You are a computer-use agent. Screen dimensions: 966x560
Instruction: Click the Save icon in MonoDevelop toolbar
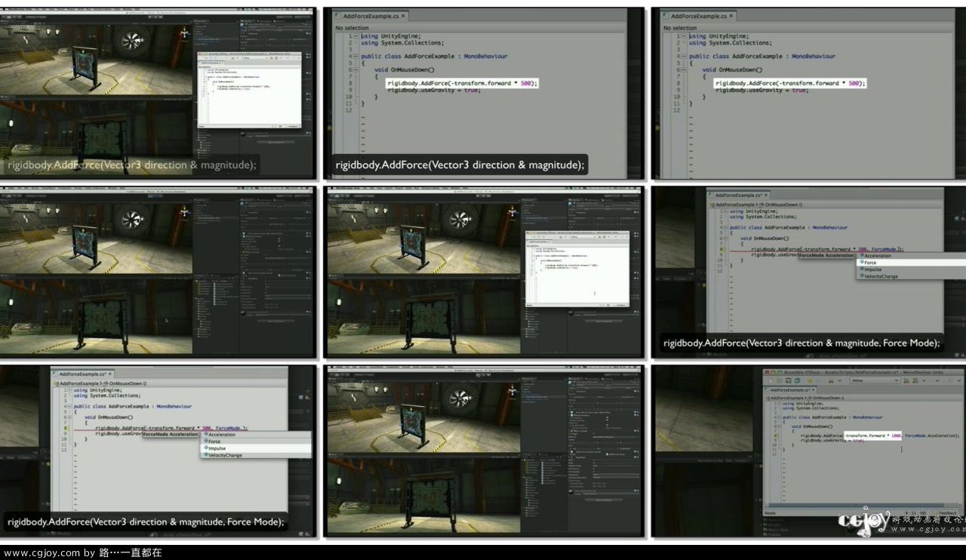pyautogui.click(x=789, y=380)
